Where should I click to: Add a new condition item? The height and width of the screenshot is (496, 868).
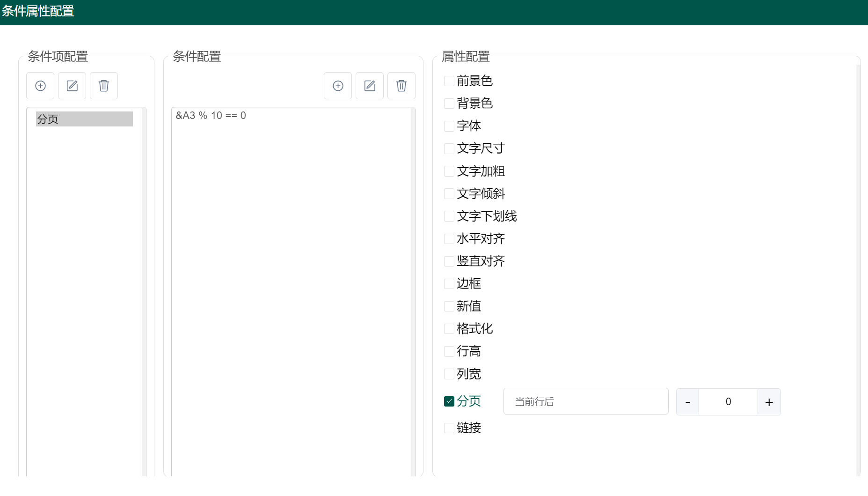click(x=40, y=86)
